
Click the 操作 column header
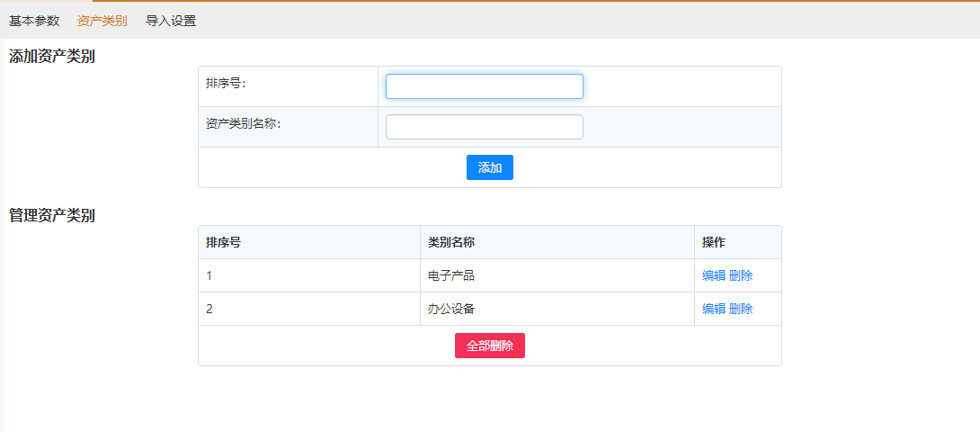coord(714,242)
